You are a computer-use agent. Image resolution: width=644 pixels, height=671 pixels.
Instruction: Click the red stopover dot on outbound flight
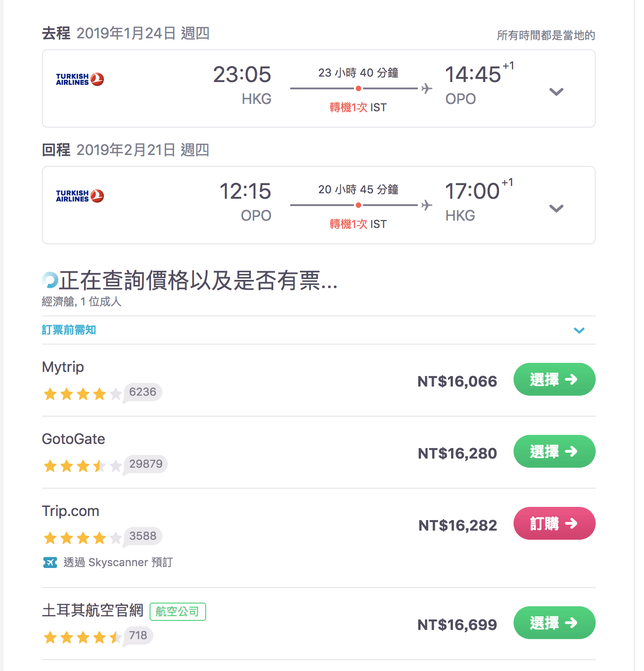(x=358, y=88)
